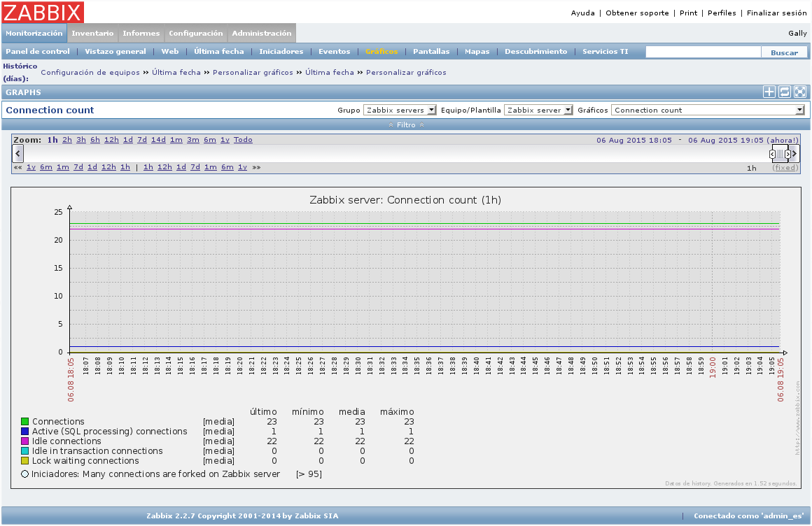Select the Gráficos submenu item
Screen dimensions: 812x526
pyautogui.click(x=381, y=51)
